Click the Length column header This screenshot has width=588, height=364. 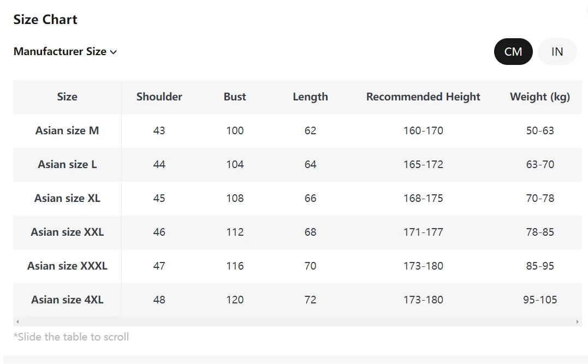tap(310, 97)
